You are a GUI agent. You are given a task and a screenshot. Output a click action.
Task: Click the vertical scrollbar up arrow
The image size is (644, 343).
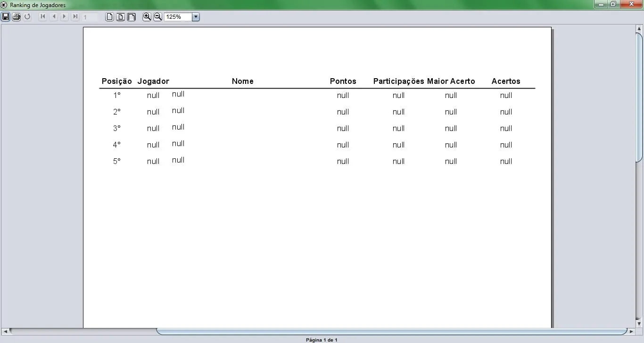tap(639, 29)
